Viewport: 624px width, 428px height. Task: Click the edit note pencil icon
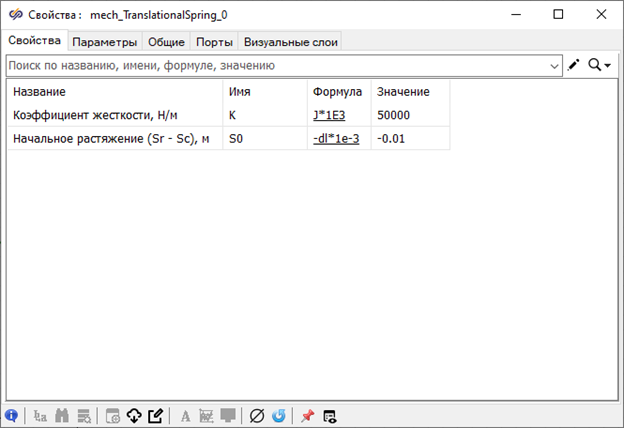pos(155,415)
